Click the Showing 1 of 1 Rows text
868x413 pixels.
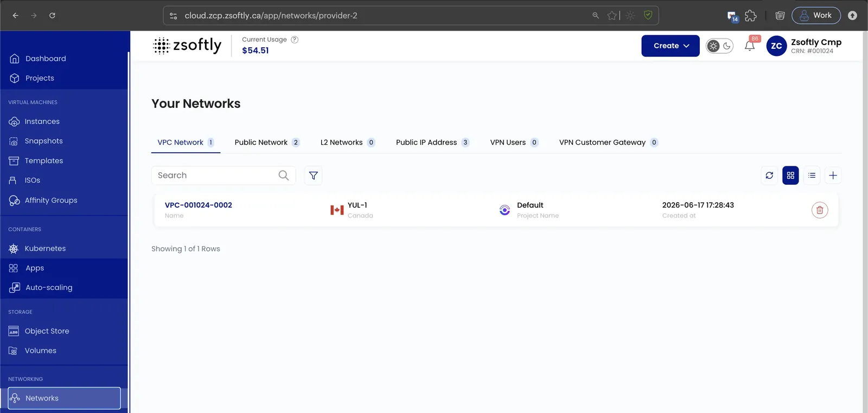click(186, 249)
